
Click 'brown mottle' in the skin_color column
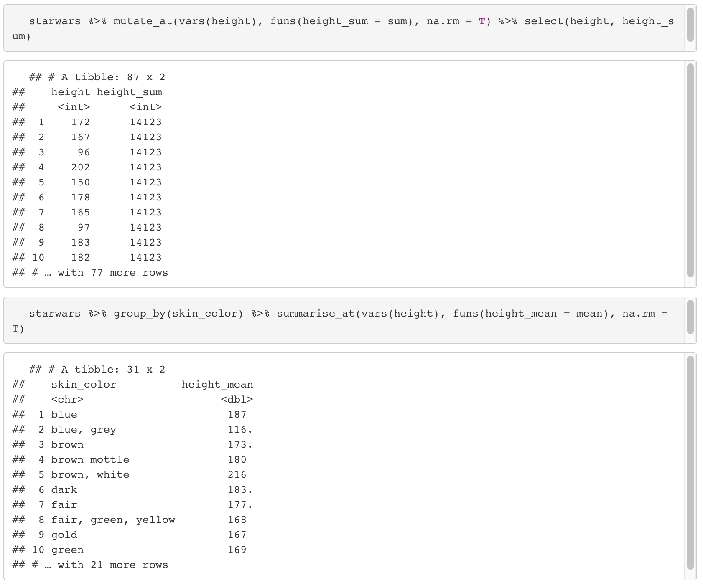coord(90,460)
